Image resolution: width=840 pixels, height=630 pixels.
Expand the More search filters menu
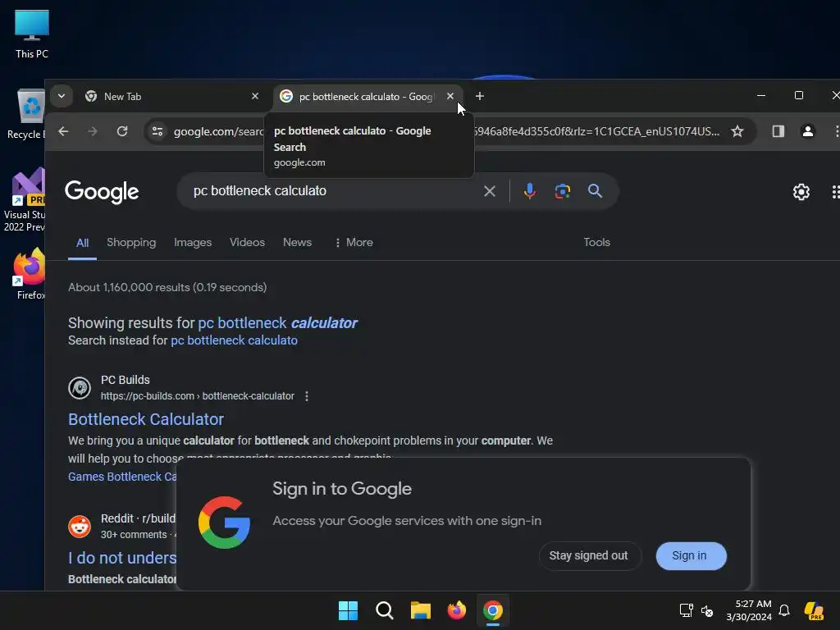354,242
